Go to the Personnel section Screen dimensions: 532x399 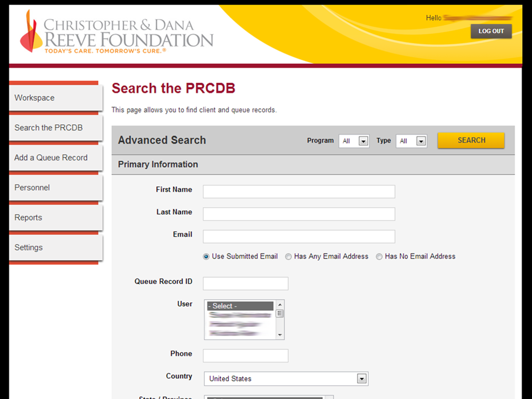click(x=32, y=188)
